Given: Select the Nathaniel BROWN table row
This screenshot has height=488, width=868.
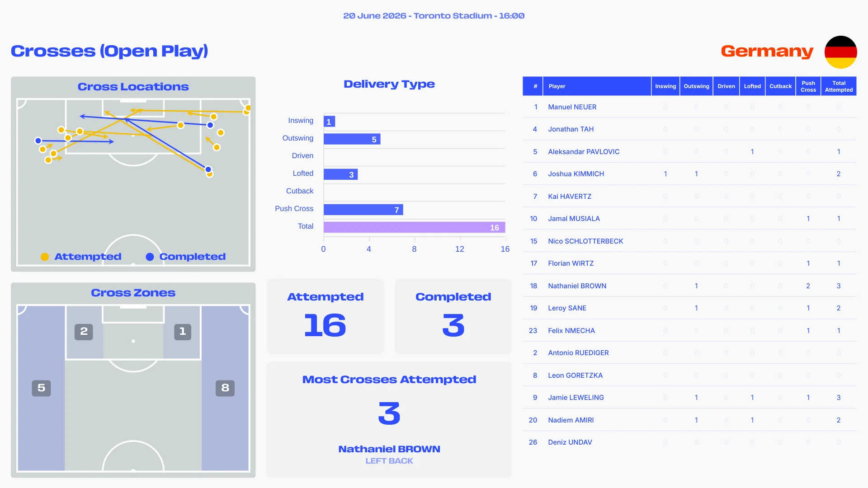Looking at the screenshot, I should point(689,286).
